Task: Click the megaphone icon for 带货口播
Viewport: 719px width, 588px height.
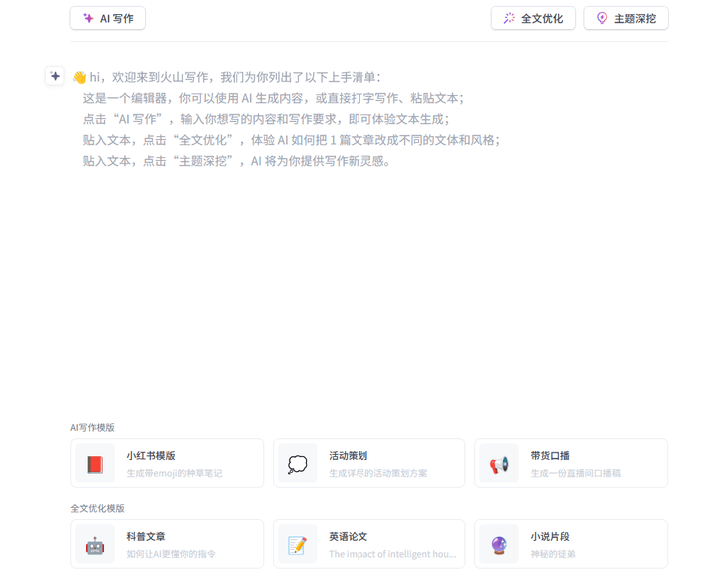Action: click(x=499, y=464)
